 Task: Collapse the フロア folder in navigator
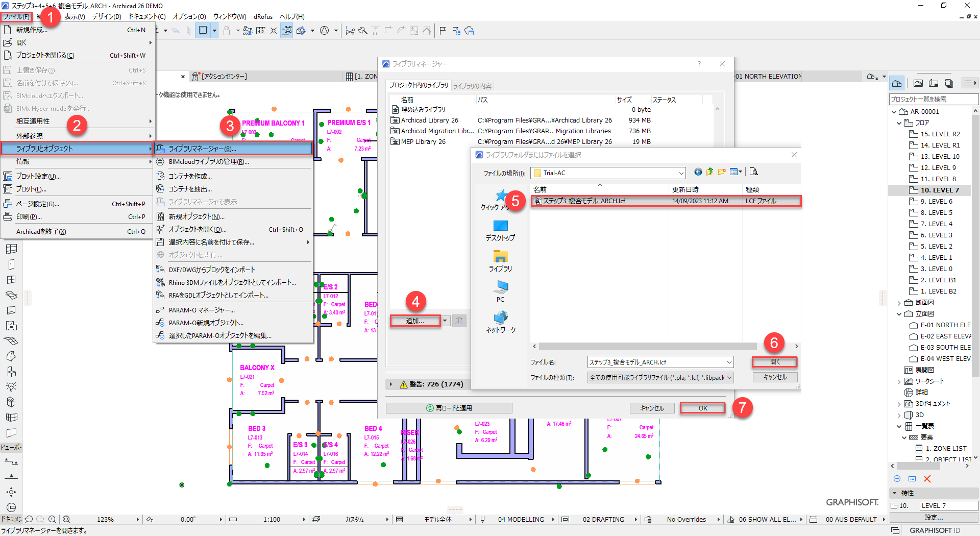tap(899, 123)
